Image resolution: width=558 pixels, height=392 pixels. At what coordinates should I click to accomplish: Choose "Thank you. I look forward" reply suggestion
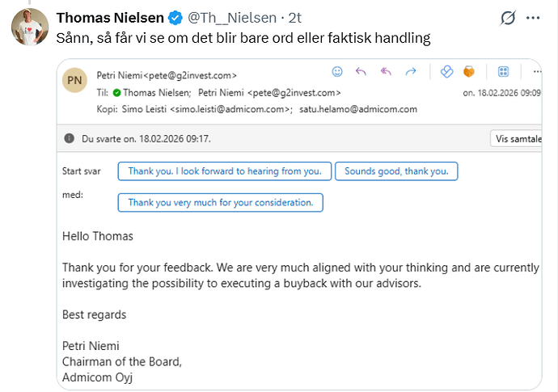(x=225, y=171)
